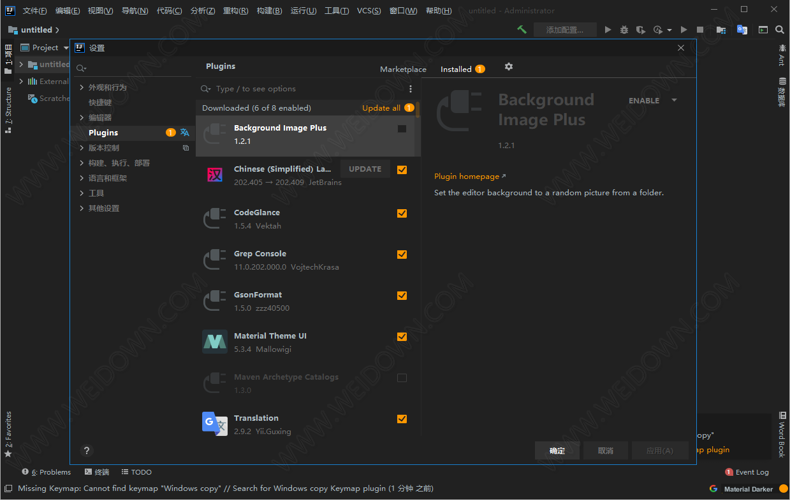Click the profiler run icon
The image size is (790, 500).
(x=657, y=30)
